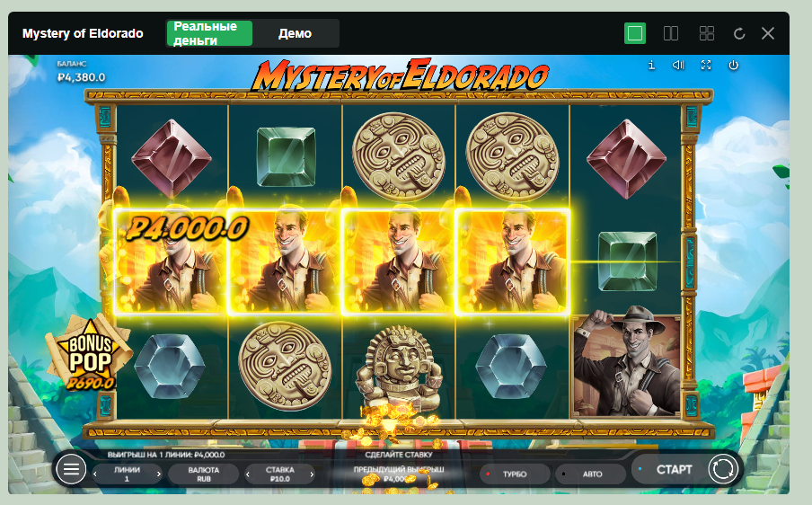Open the hamburger menu button

click(x=71, y=469)
